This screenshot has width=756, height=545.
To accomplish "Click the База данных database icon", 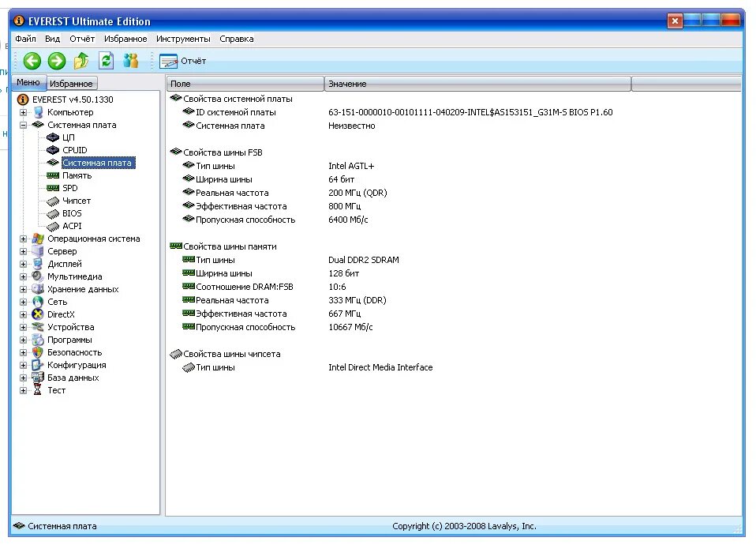I will (x=38, y=378).
